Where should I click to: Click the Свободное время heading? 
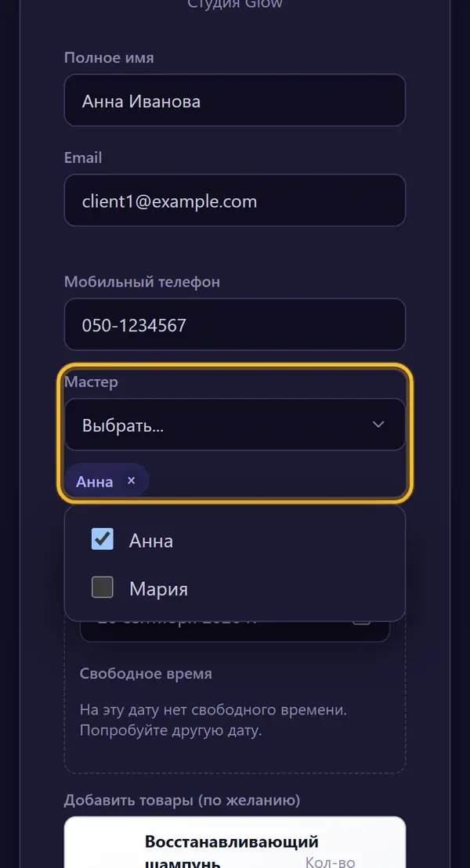[x=146, y=674]
